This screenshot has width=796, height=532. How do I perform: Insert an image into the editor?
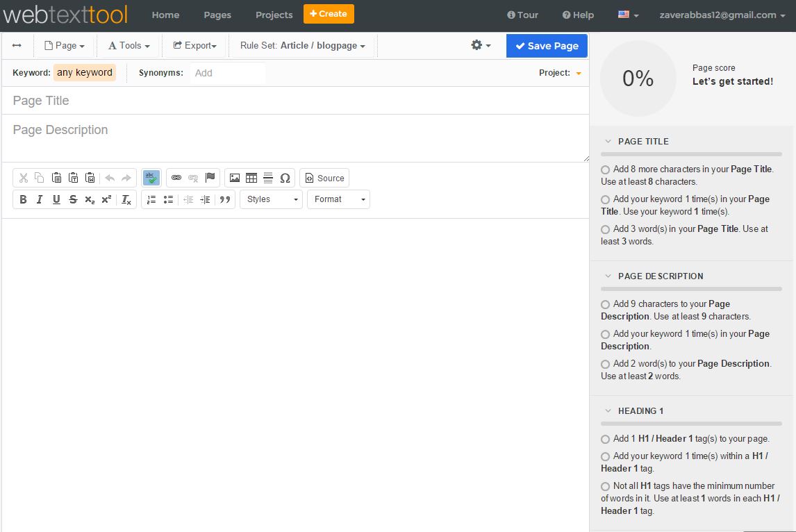pyautogui.click(x=236, y=178)
